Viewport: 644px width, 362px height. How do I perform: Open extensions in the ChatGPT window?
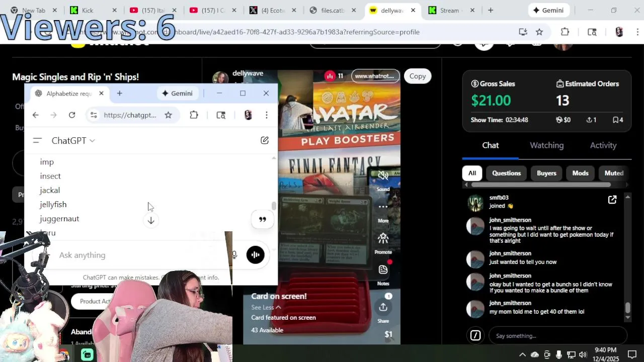[x=194, y=115]
